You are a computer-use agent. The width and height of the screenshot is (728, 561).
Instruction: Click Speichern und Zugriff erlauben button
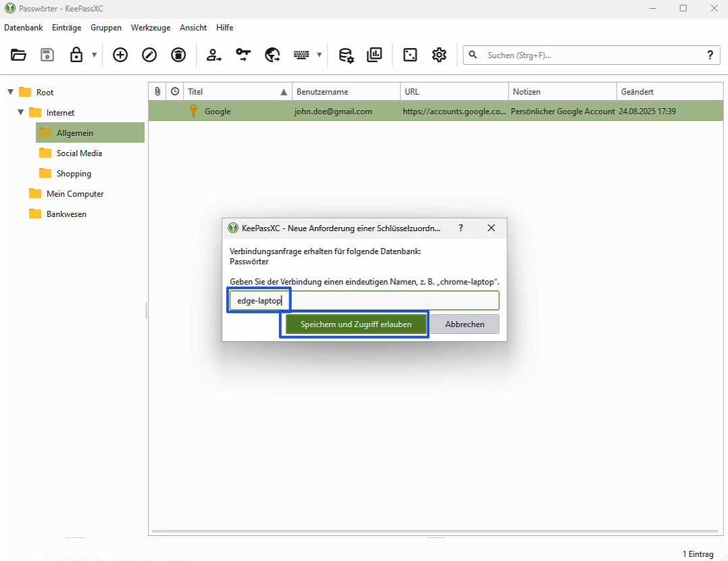355,324
